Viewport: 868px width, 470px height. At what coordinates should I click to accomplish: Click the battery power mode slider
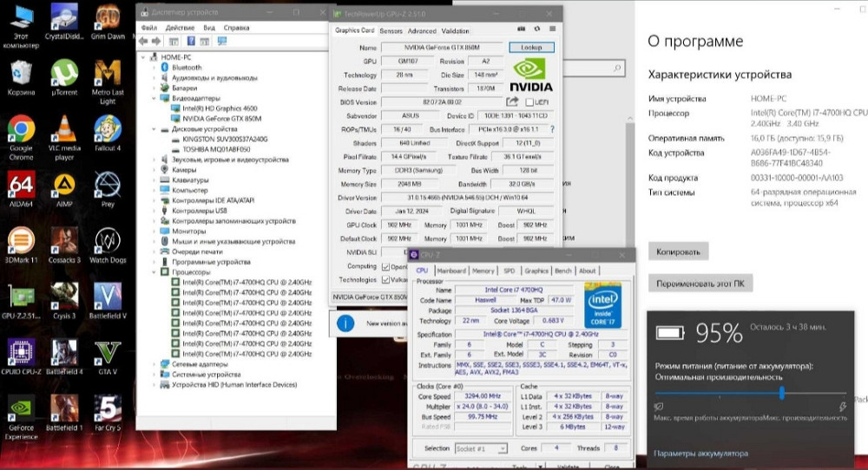782,393
